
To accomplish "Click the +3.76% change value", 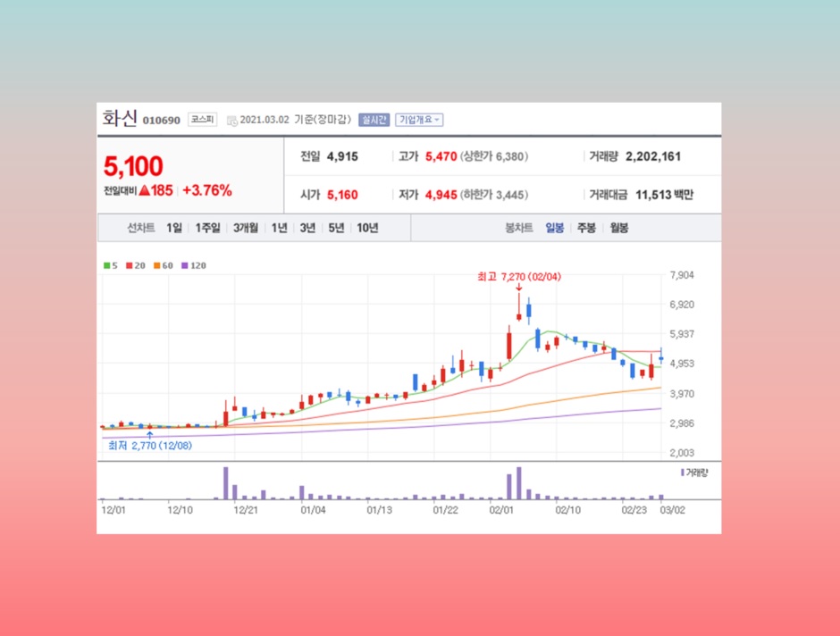I will [207, 190].
